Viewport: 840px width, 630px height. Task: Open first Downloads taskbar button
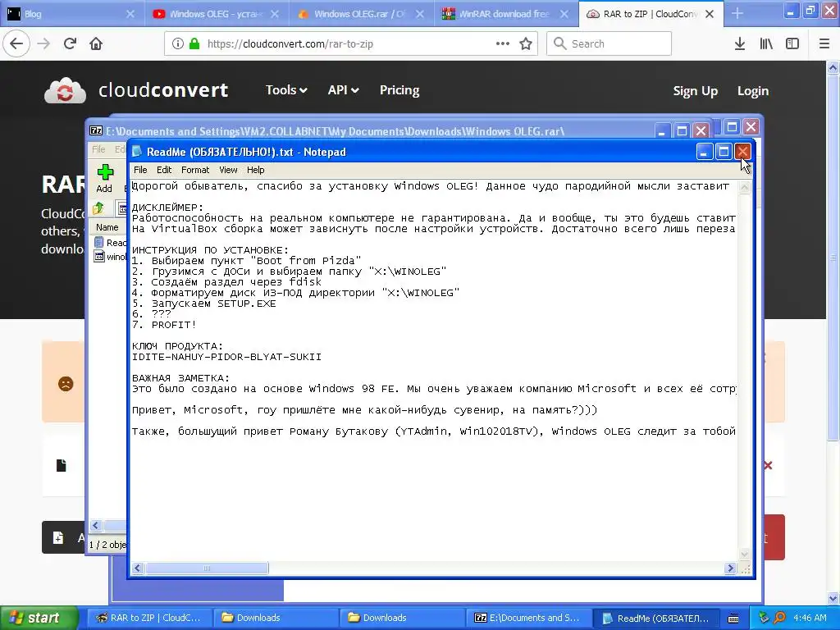pyautogui.click(x=276, y=618)
